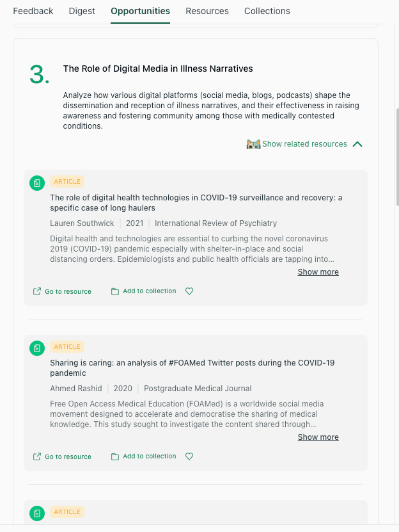
Task: Select opportunity title The Role of Digital Media
Action: coord(157,69)
